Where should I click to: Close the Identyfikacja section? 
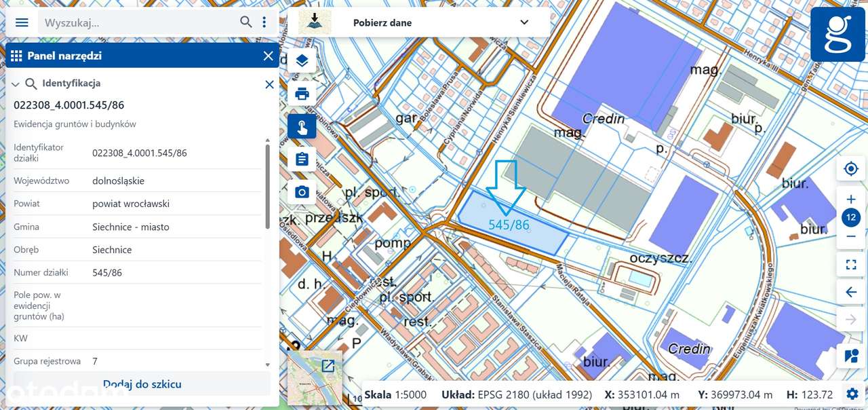[x=269, y=84]
